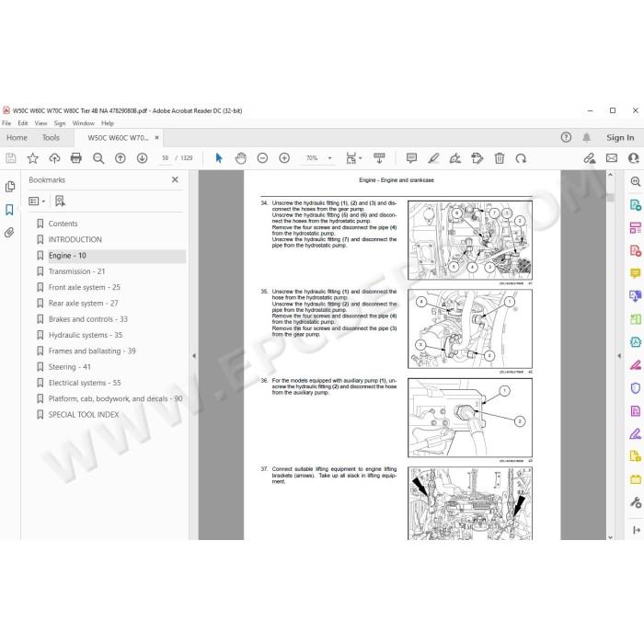Viewport: 644px width, 644px height.
Task: Collapse the right tools pane arrow
Action: pyautogui.click(x=619, y=356)
